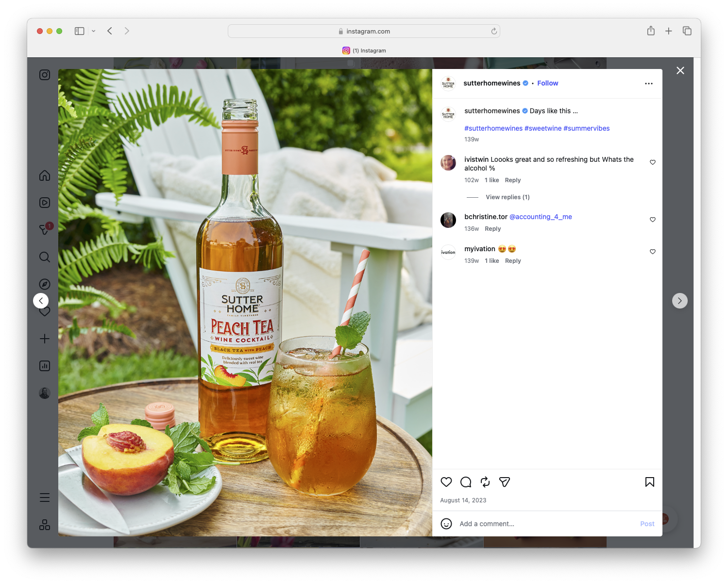Open Reels from the sidebar
Viewport: 728px width, 584px height.
pyautogui.click(x=45, y=203)
